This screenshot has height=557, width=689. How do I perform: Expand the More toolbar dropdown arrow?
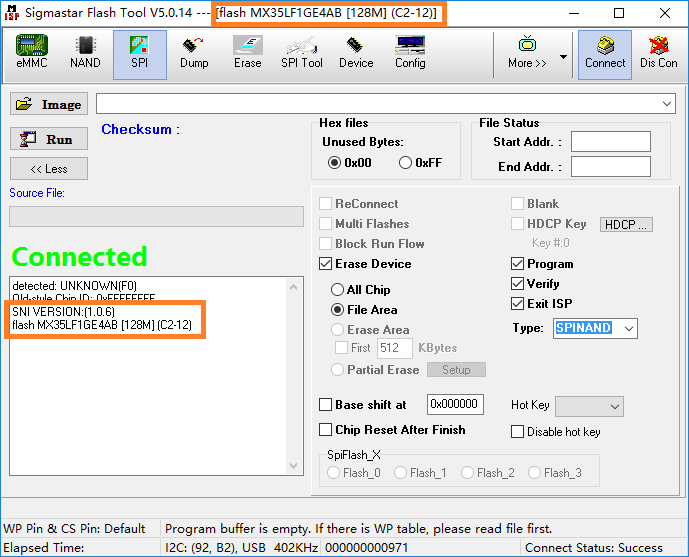pos(563,57)
